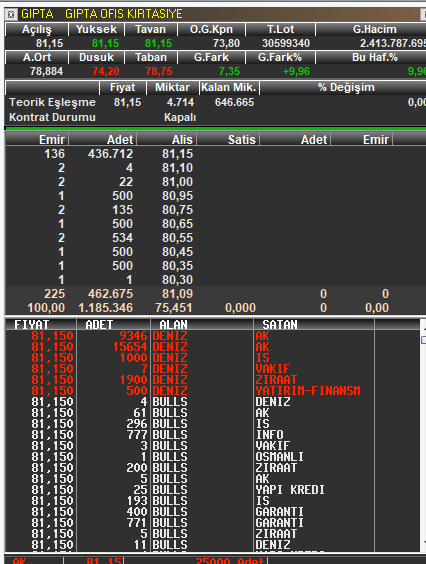Click the O.G.Kpn header
The image size is (426, 564).
(211, 29)
